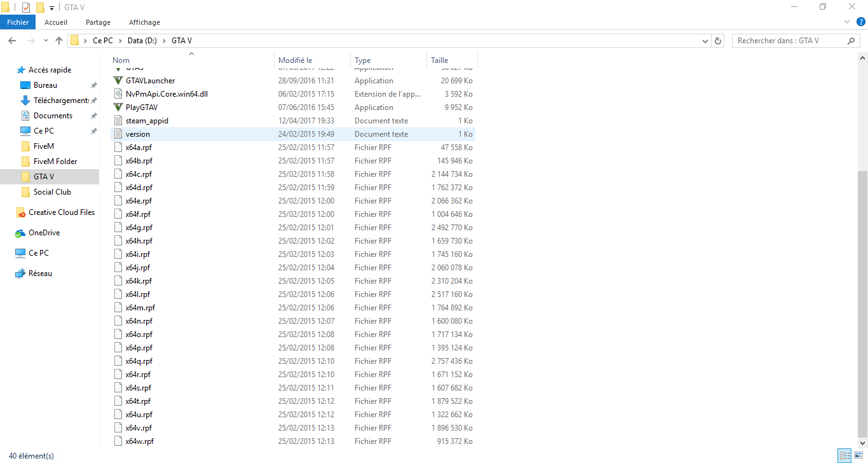868x463 pixels.
Task: Click the Documents icon in sidebar
Action: click(x=25, y=116)
